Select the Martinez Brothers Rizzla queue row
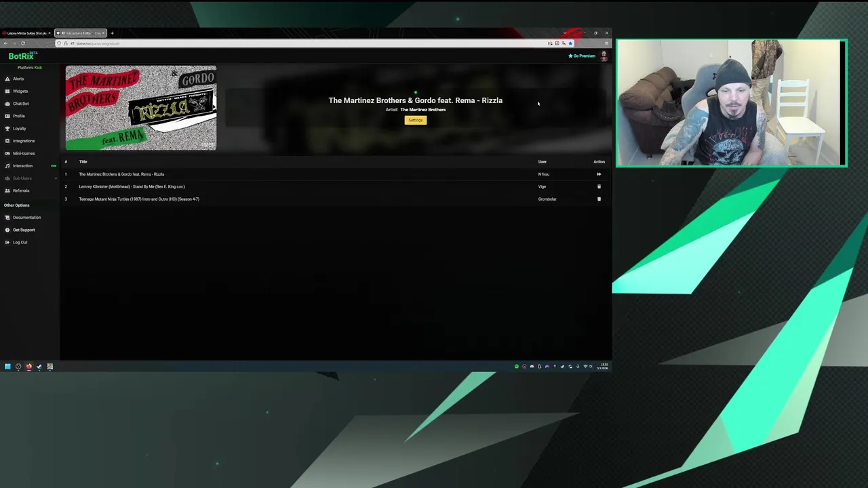Image resolution: width=868 pixels, height=488 pixels. point(335,174)
